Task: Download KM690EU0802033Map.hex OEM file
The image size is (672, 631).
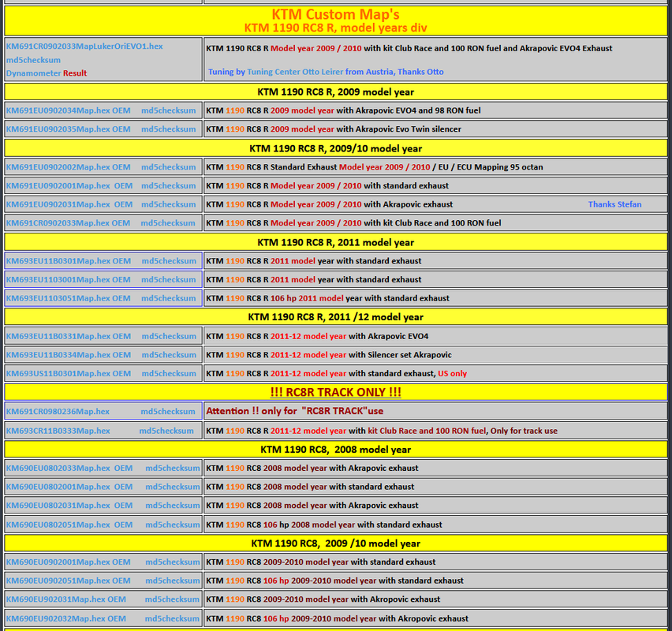Action: [x=69, y=468]
